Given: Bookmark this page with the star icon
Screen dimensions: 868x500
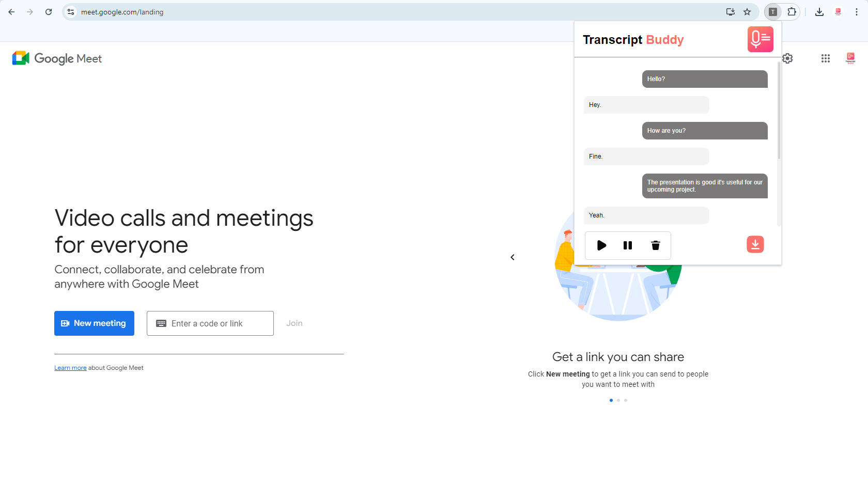Looking at the screenshot, I should click(747, 12).
